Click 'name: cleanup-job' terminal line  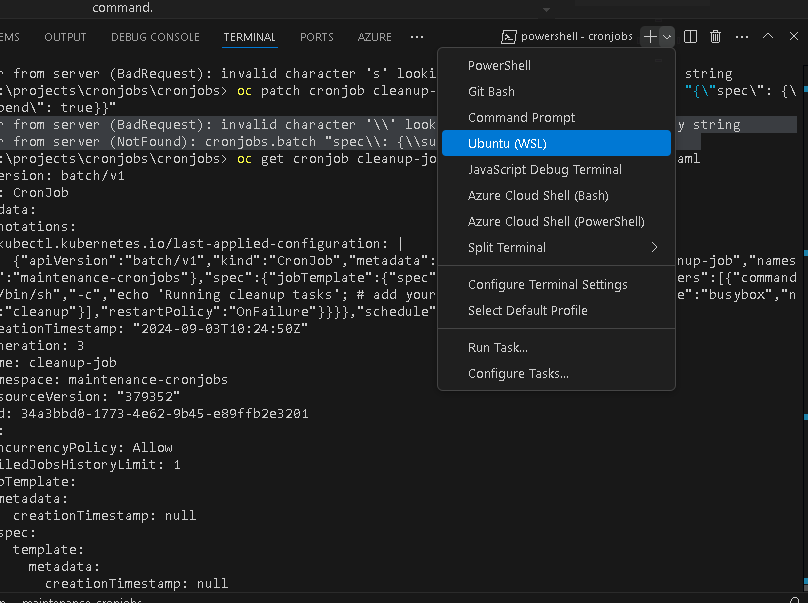pos(58,362)
